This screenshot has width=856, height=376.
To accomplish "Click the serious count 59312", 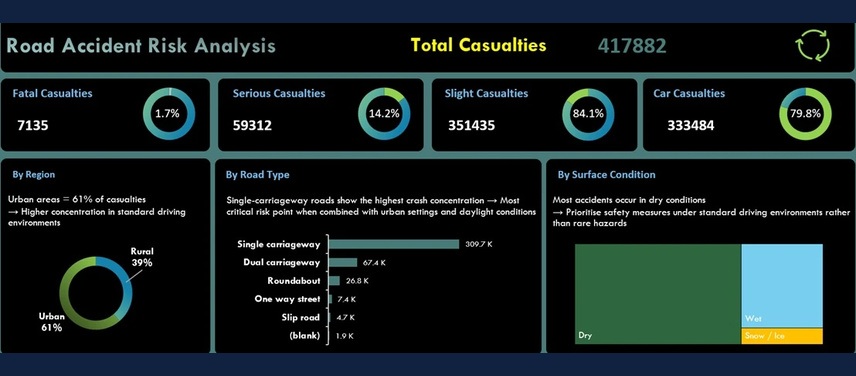I will click(252, 126).
